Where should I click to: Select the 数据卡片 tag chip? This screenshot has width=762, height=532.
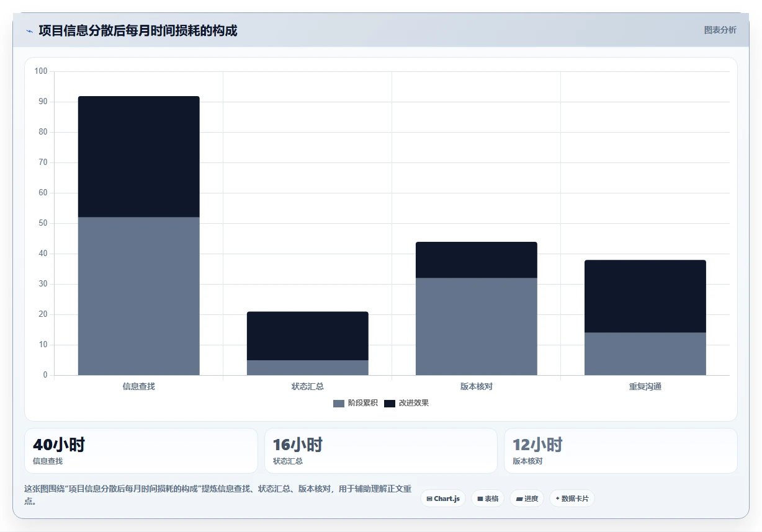coord(572,499)
